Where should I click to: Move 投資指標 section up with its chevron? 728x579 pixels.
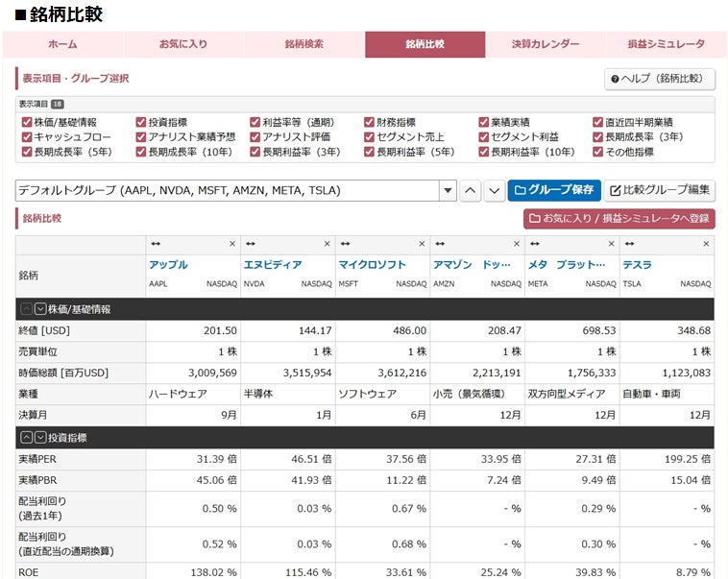(x=27, y=438)
